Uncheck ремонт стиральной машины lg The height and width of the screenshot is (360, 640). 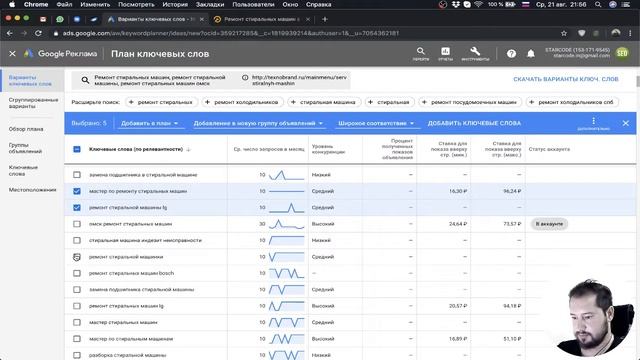pos(77,207)
